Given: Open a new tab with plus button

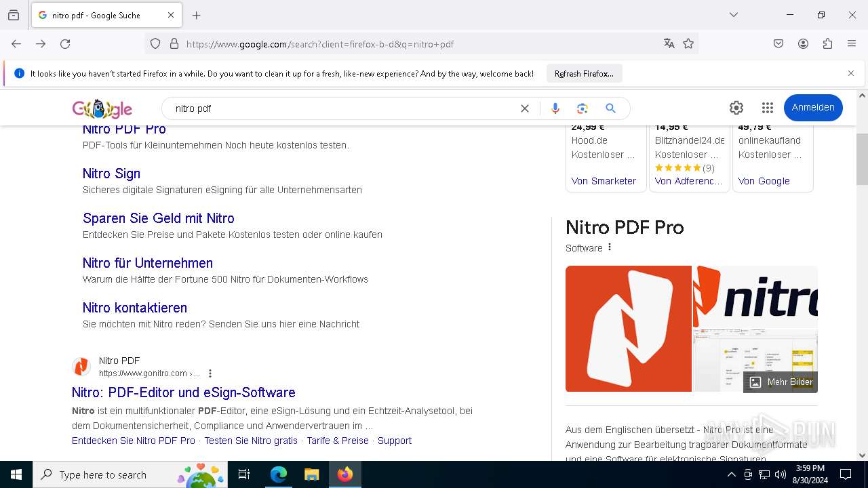Looking at the screenshot, I should (x=197, y=15).
